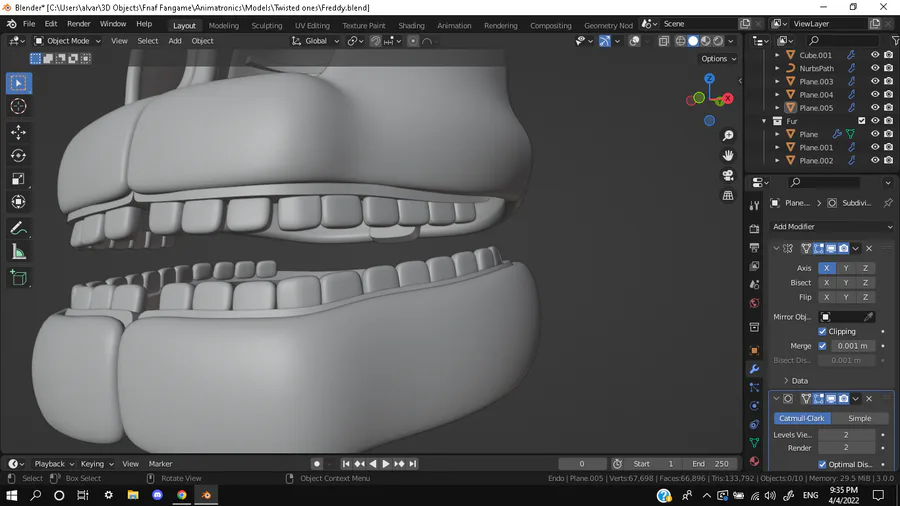This screenshot has width=900, height=506.
Task: Click the Marker button in timeline
Action: (161, 464)
